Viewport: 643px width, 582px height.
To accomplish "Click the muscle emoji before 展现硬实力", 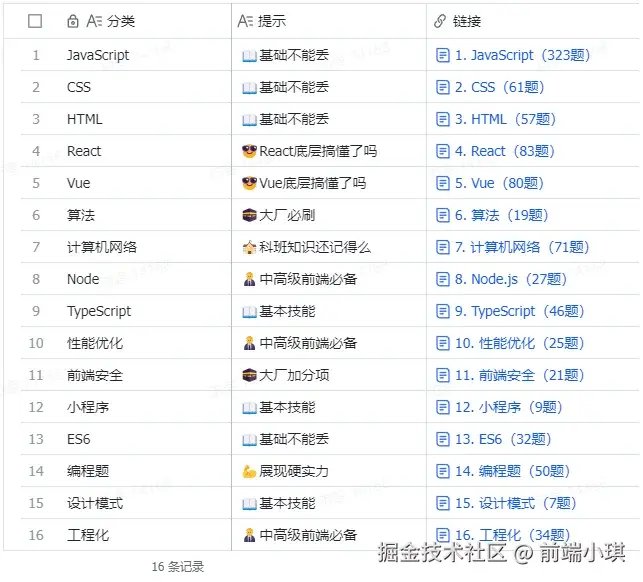I will (x=249, y=472).
